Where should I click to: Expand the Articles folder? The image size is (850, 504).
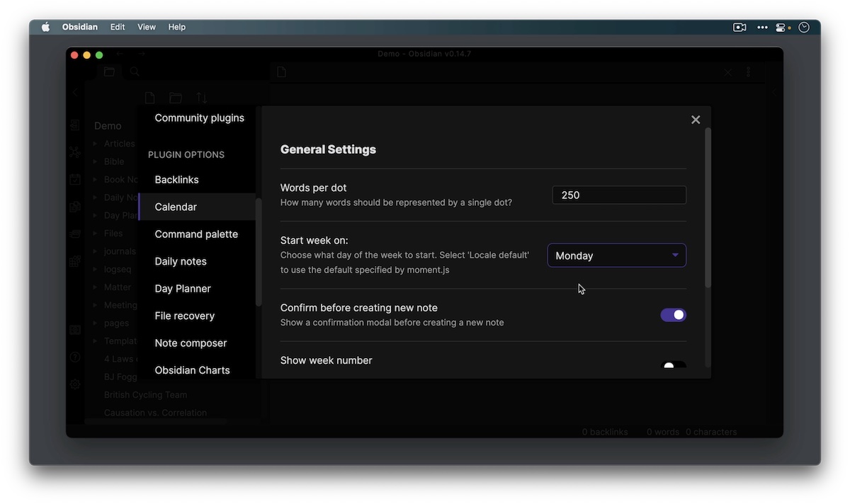(95, 144)
